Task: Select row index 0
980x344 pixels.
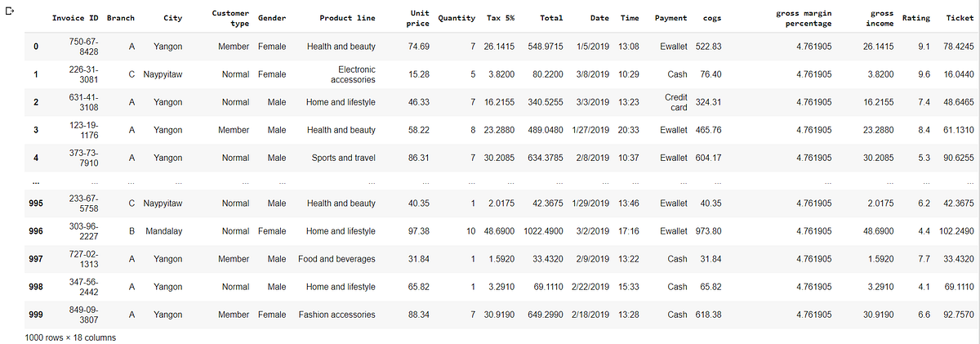Action: point(35,47)
